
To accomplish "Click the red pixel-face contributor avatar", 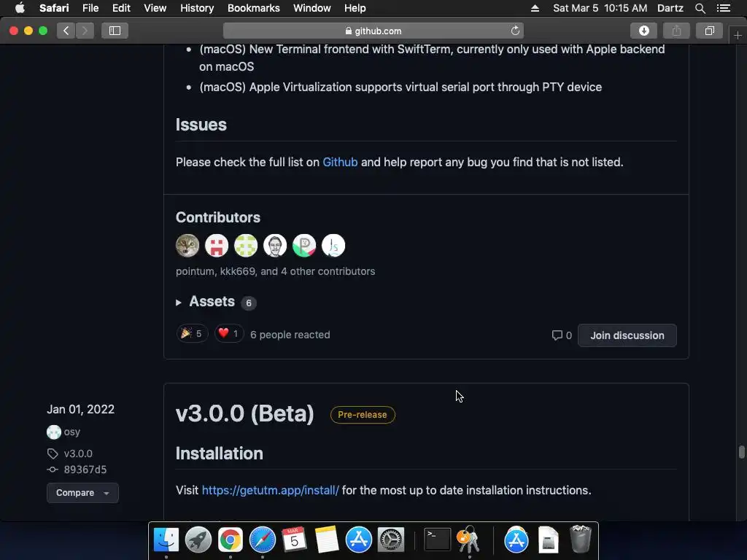I will (x=217, y=246).
